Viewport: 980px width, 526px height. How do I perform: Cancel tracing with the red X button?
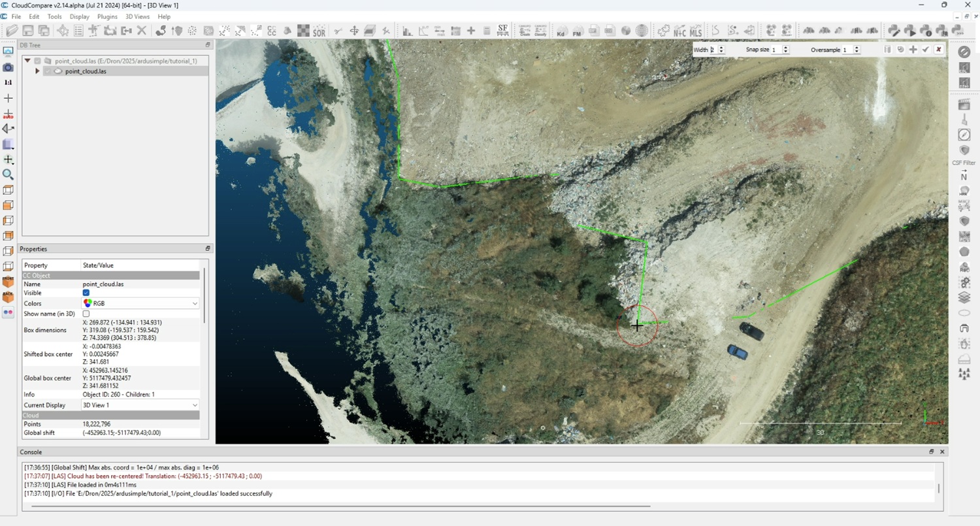pos(939,50)
